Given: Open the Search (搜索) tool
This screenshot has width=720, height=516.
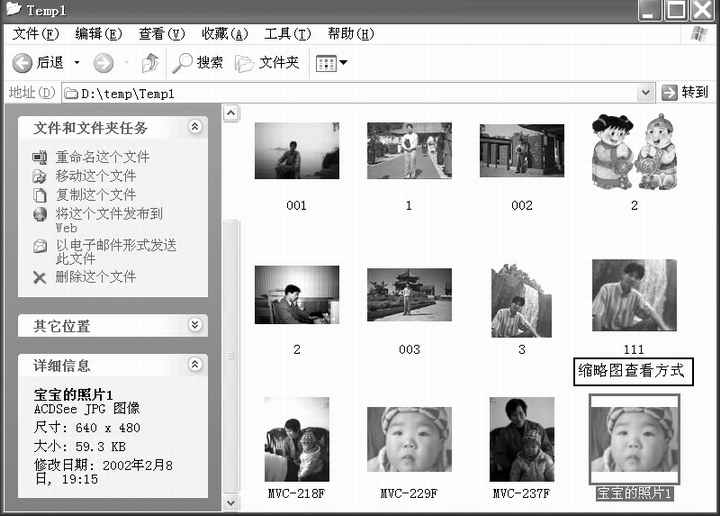Looking at the screenshot, I should click(x=198, y=63).
